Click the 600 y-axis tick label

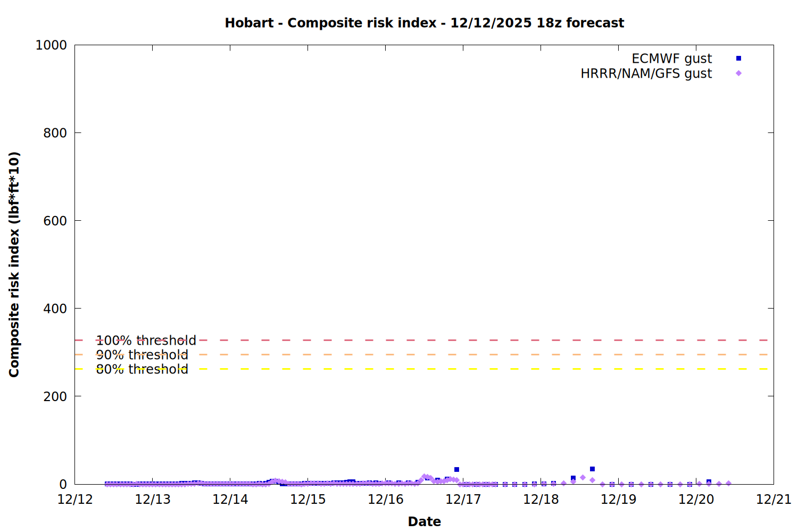click(x=55, y=221)
